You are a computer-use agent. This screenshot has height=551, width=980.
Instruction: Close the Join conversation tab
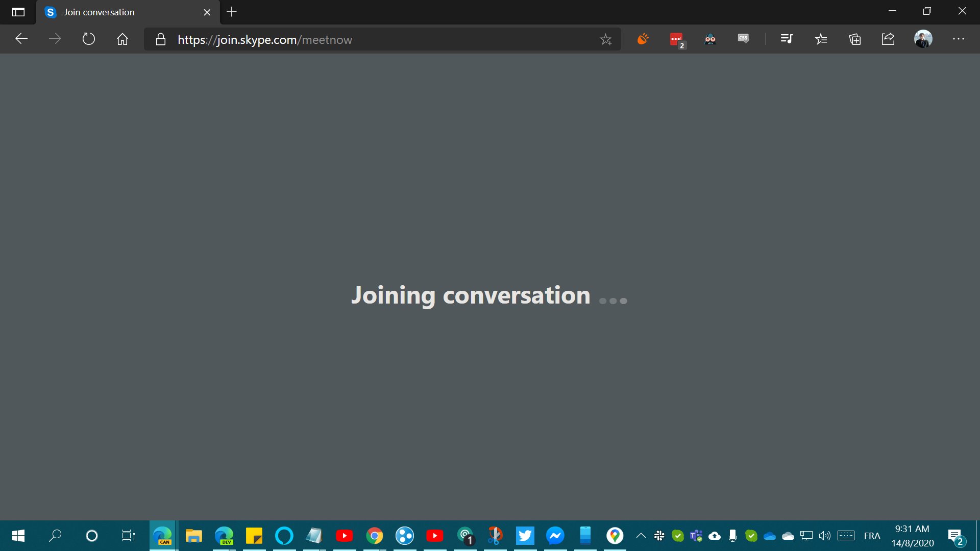click(x=207, y=12)
